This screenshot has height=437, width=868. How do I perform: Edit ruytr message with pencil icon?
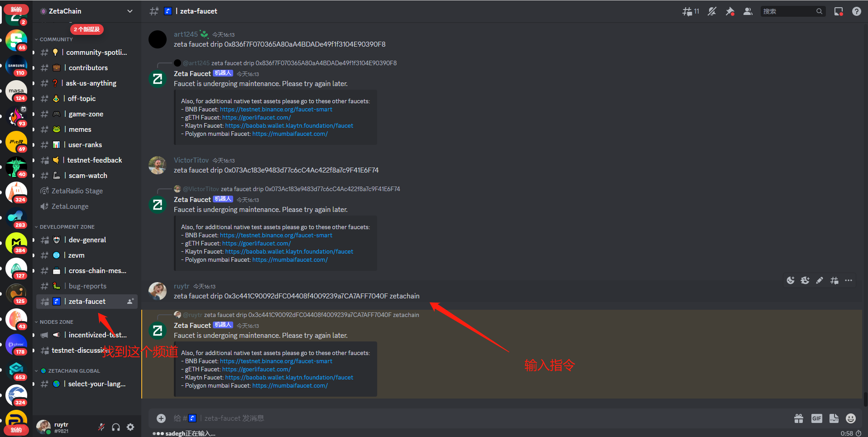[x=820, y=281]
